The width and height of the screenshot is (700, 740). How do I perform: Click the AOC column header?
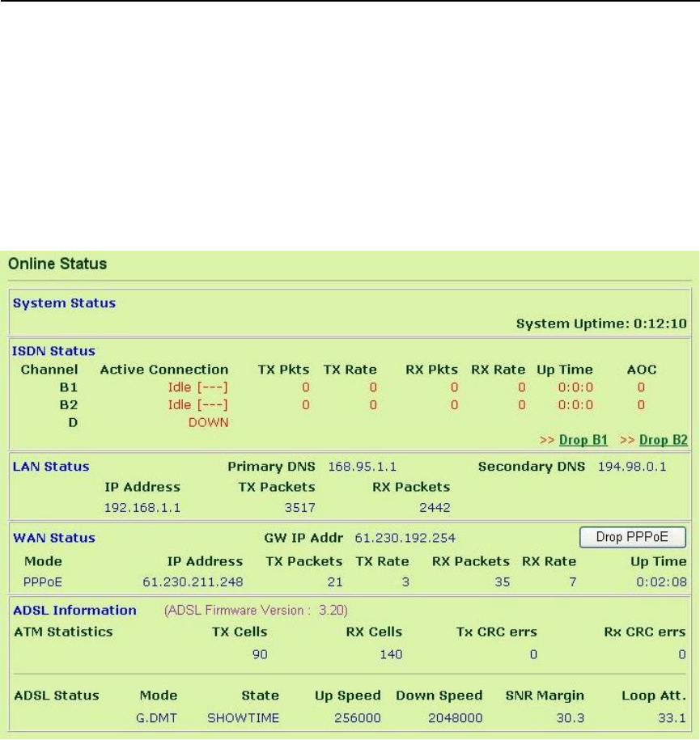[x=642, y=370]
